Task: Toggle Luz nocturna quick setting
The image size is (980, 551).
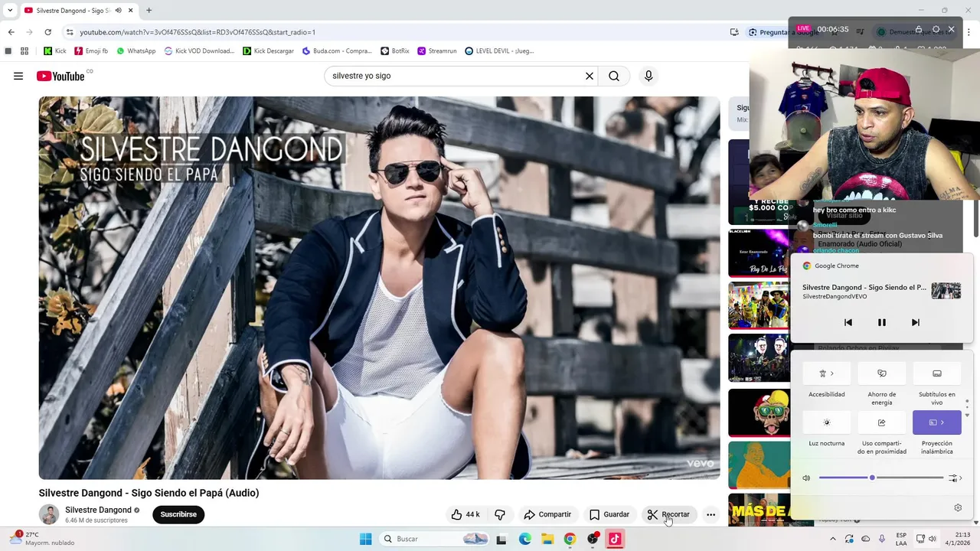Action: 827,422
